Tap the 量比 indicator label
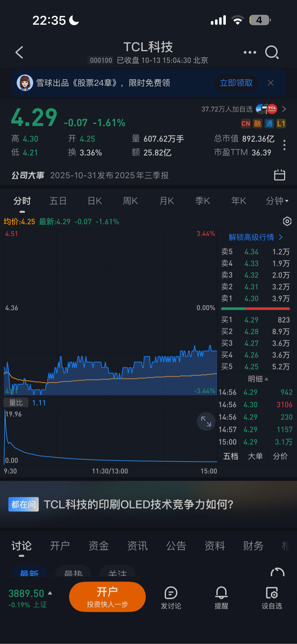 tap(16, 403)
